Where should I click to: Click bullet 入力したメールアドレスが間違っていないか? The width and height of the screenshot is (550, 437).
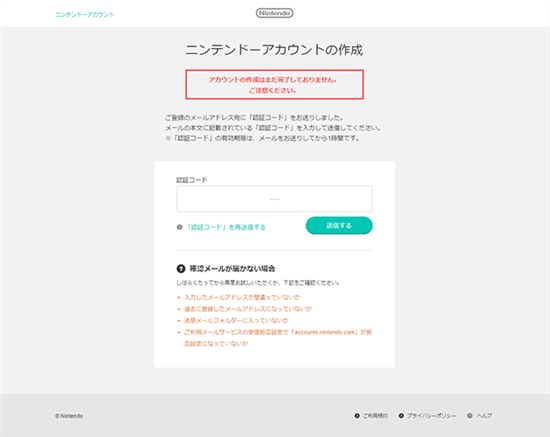click(242, 297)
